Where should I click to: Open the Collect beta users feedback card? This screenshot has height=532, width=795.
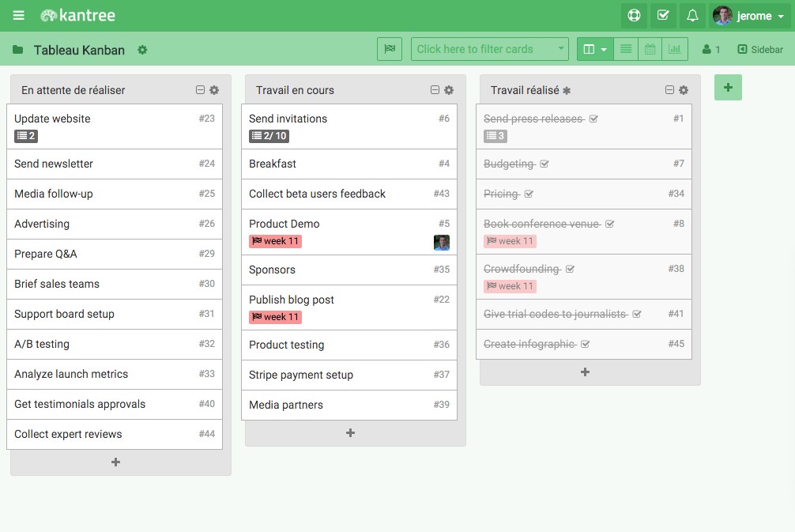pos(349,194)
